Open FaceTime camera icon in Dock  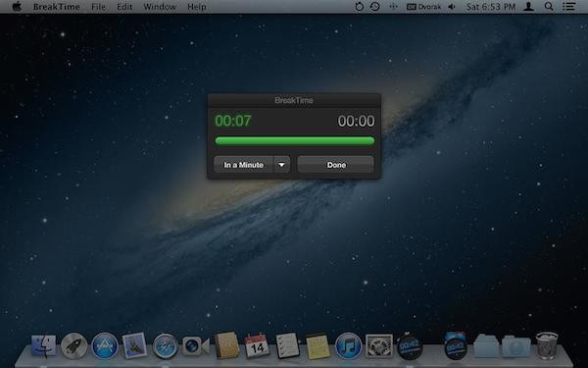tap(195, 345)
